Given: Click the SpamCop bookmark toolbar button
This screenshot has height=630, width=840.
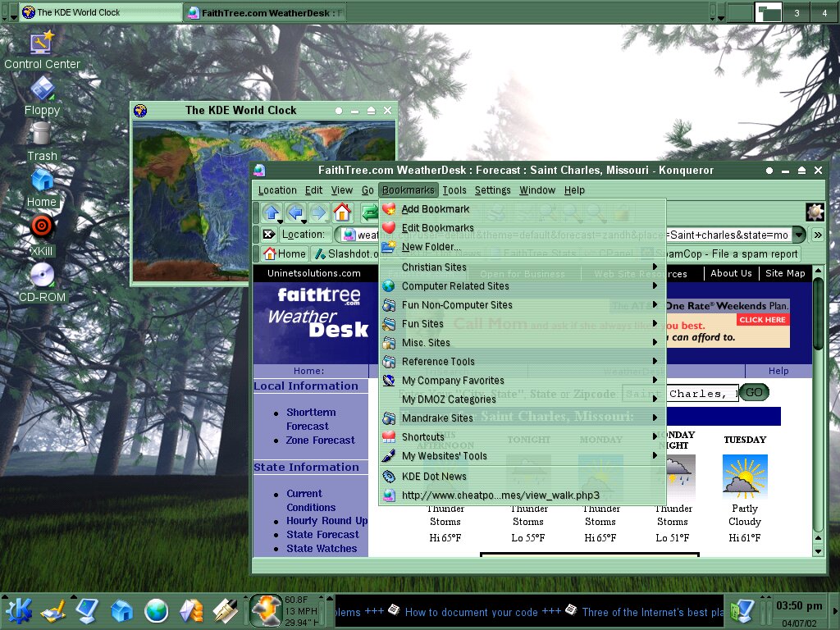Looking at the screenshot, I should pyautogui.click(x=719, y=253).
